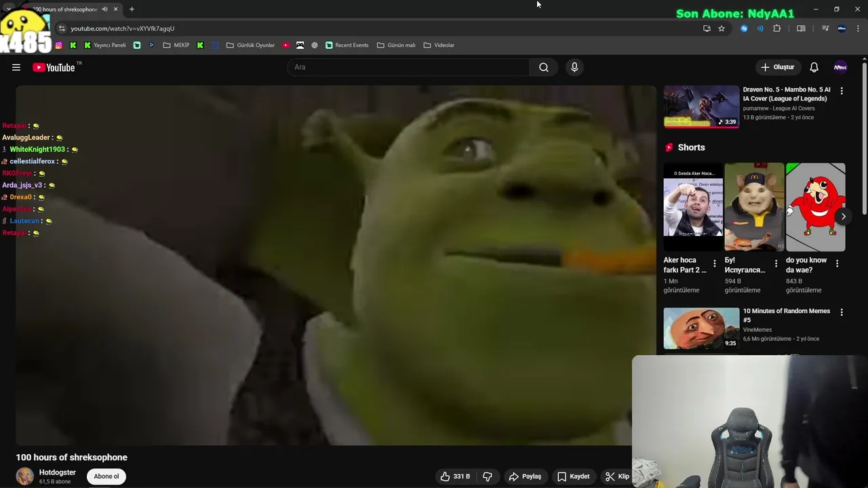Open the Draven No. 5 video thumbnail
868x488 pixels.
click(x=701, y=106)
